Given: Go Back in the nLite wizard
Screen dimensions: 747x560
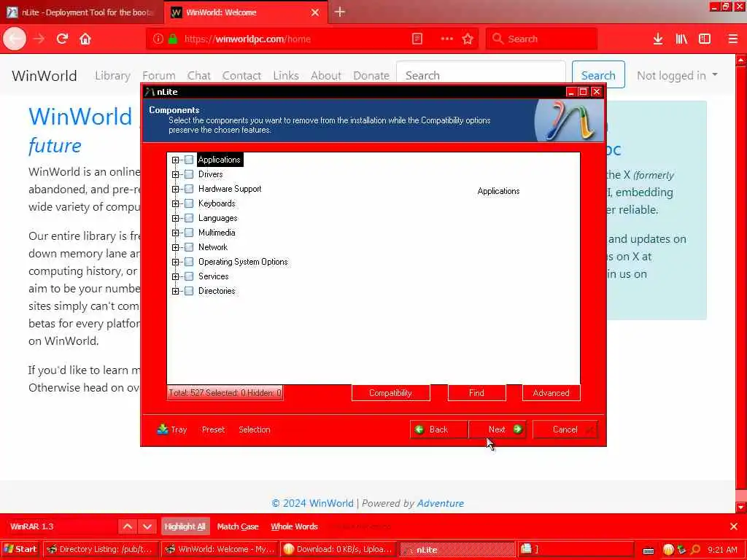Looking at the screenshot, I should [x=438, y=429].
